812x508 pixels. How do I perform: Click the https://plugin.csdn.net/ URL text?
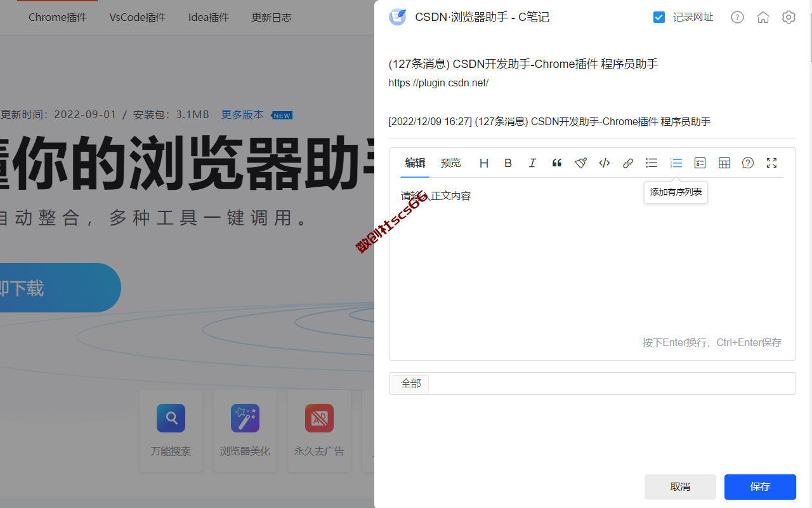click(438, 83)
